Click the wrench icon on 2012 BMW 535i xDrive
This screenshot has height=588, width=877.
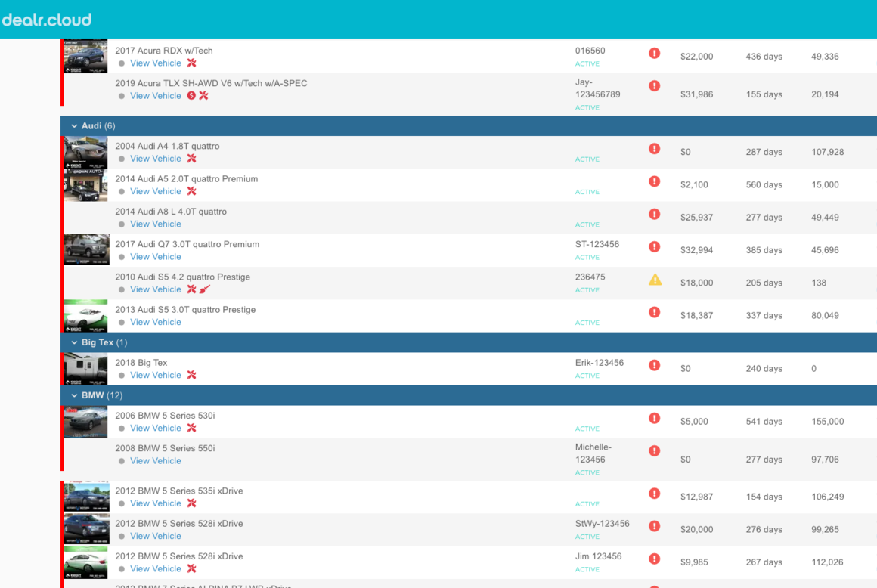[x=191, y=503]
